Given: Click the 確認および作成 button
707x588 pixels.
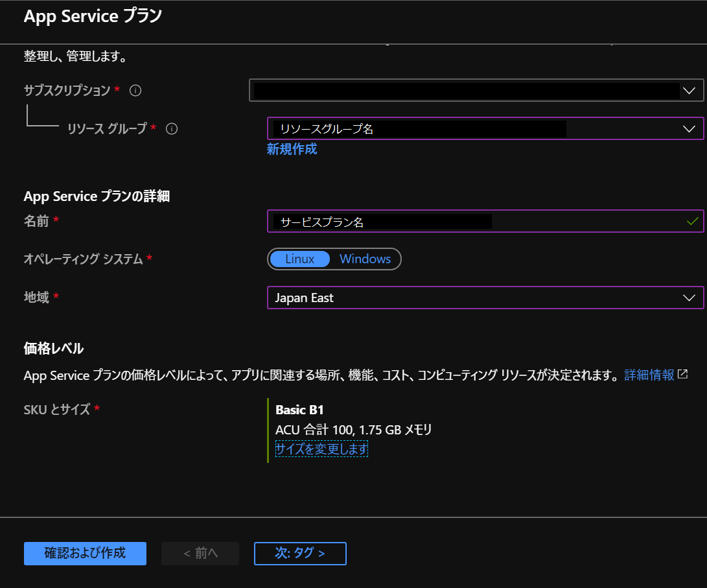Looking at the screenshot, I should [86, 553].
